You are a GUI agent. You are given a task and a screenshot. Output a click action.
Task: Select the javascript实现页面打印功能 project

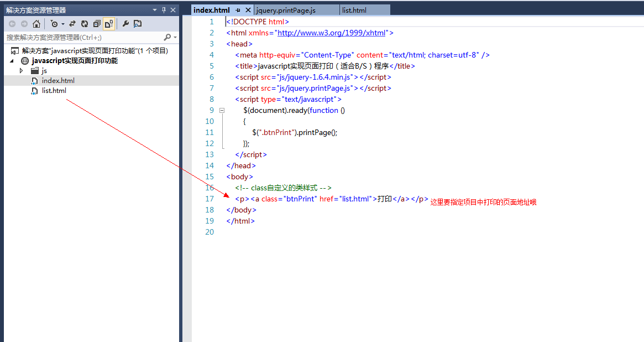pos(75,61)
